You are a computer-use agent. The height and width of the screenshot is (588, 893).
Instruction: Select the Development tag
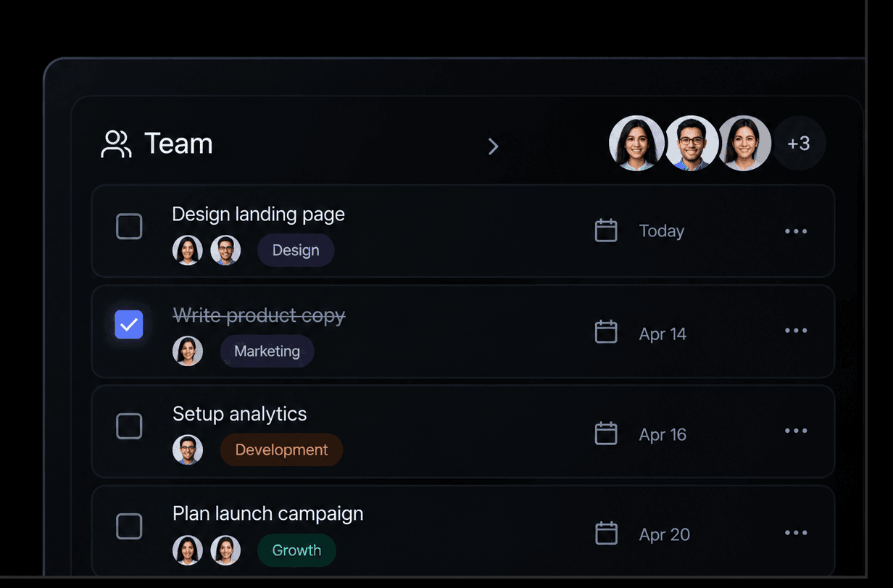point(281,450)
